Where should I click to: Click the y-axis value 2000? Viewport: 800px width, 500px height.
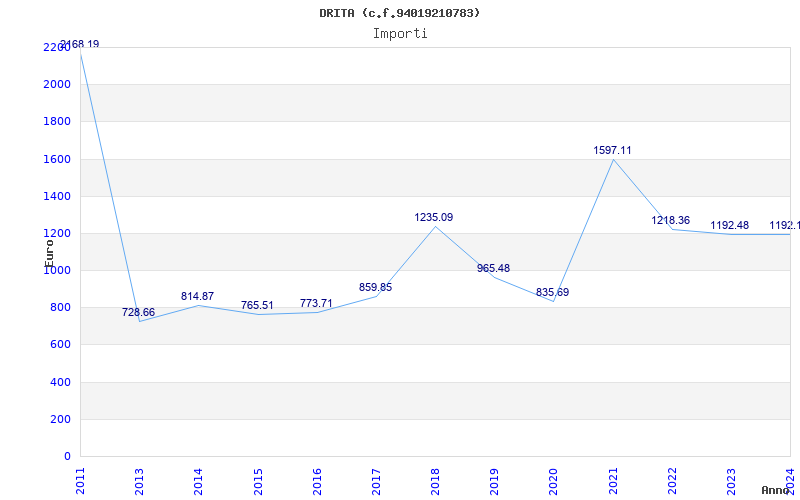tap(57, 84)
